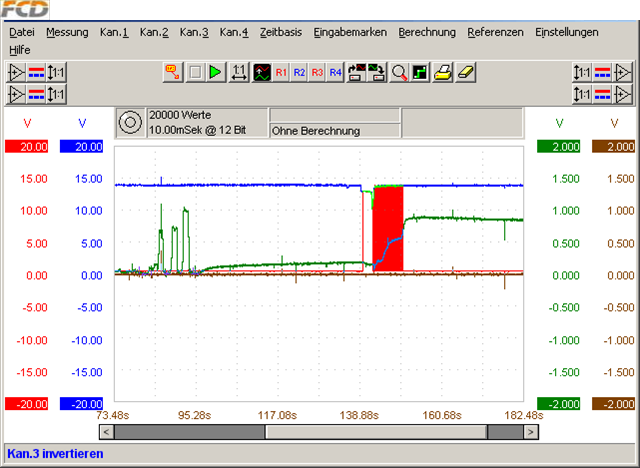This screenshot has height=468, width=640.
Task: Click the green step signal icon
Action: [420, 73]
